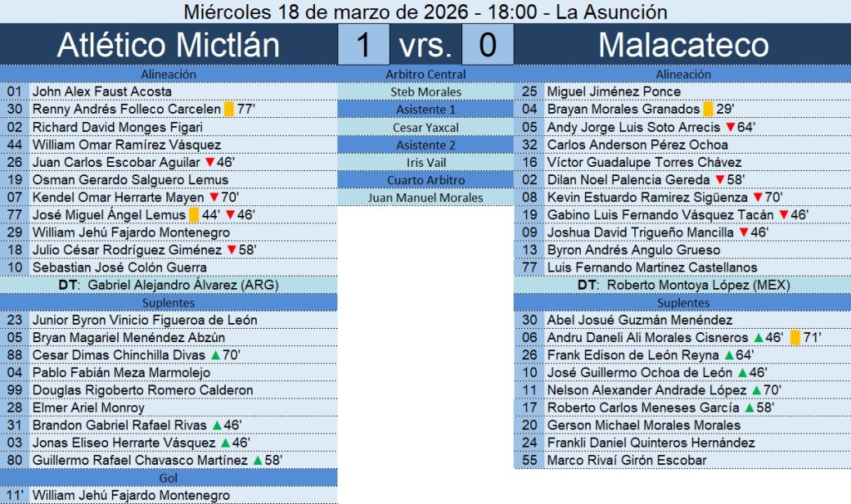
Task: Click the yellow card beside José Miguel Ángel Lemus
Action: (x=194, y=215)
